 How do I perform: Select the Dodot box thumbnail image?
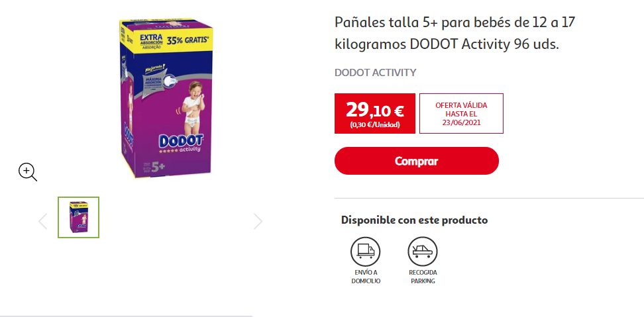78,217
